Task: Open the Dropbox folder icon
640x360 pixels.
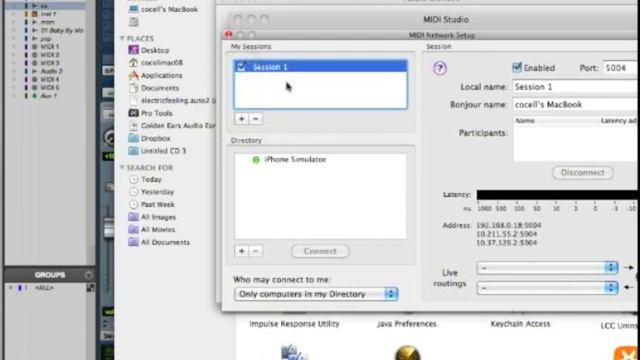Action: pyautogui.click(x=133, y=138)
